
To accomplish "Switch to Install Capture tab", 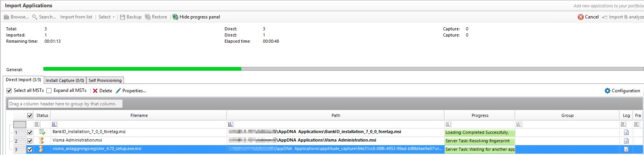I will (64, 80).
